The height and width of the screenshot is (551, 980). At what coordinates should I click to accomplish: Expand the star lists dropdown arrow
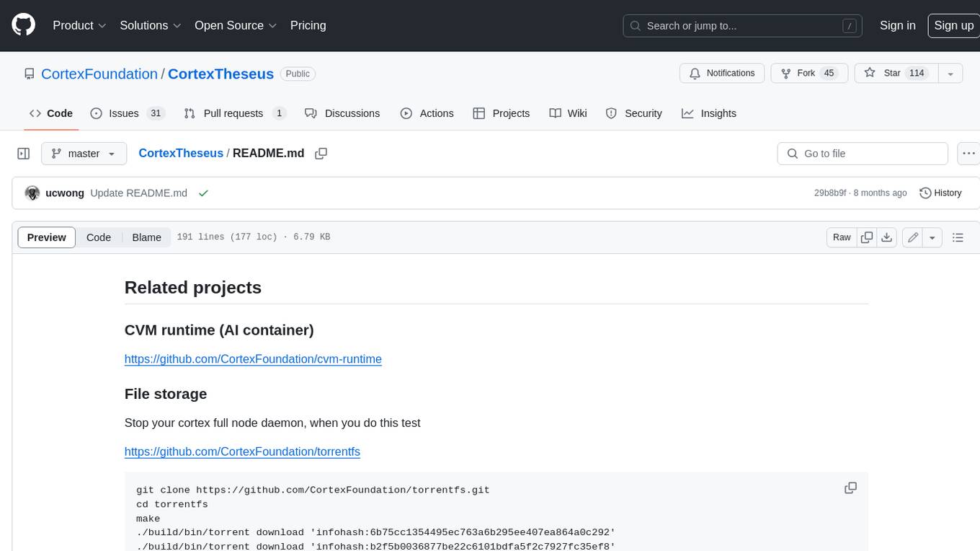[950, 74]
